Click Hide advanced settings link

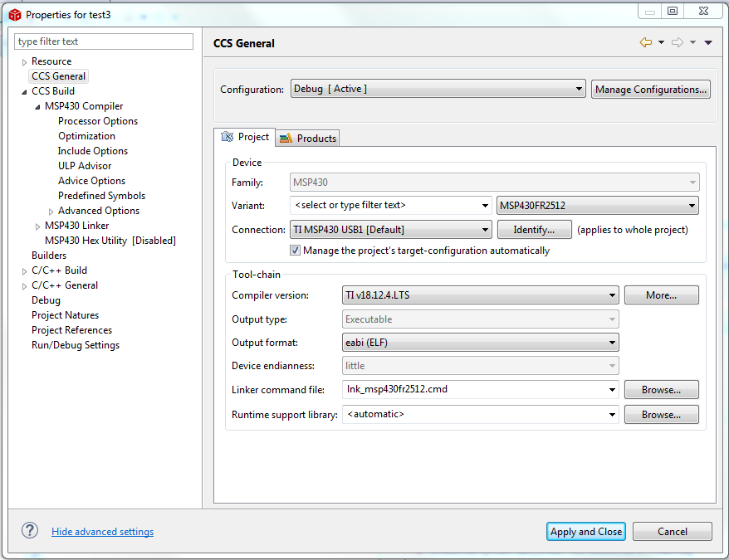[x=102, y=532]
